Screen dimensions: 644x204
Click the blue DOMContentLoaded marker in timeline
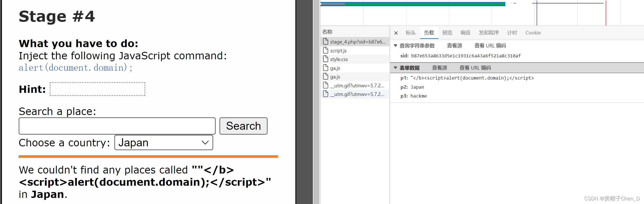point(537,13)
